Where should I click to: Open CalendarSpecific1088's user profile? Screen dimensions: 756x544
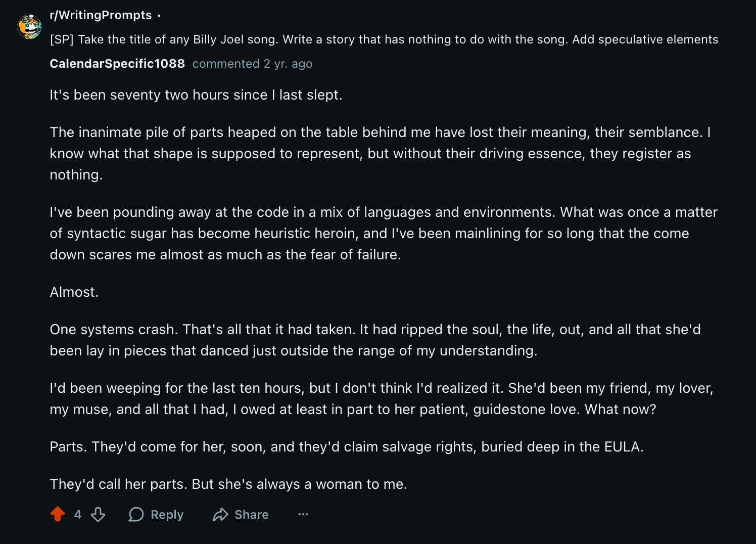tap(117, 64)
